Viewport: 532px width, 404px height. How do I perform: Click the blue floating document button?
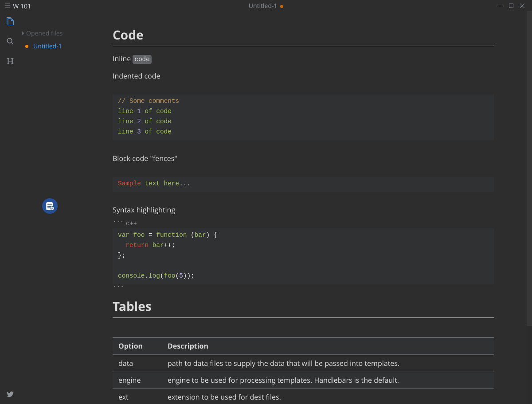coord(50,206)
